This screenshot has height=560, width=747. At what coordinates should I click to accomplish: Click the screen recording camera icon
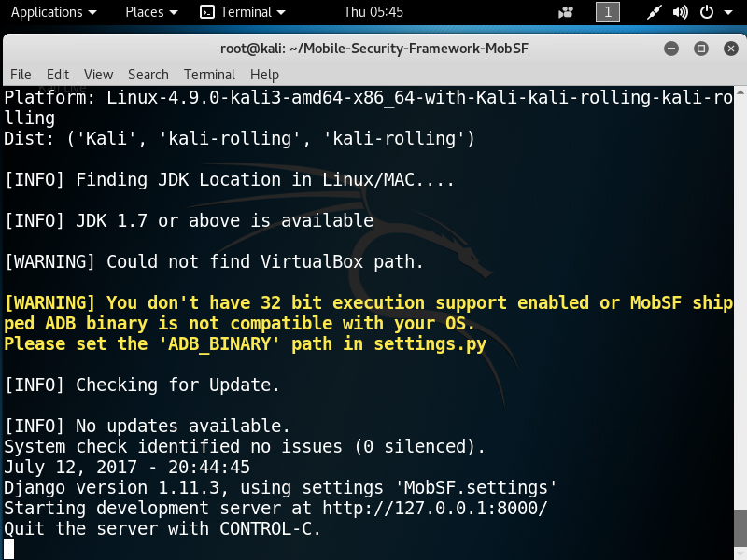566,12
